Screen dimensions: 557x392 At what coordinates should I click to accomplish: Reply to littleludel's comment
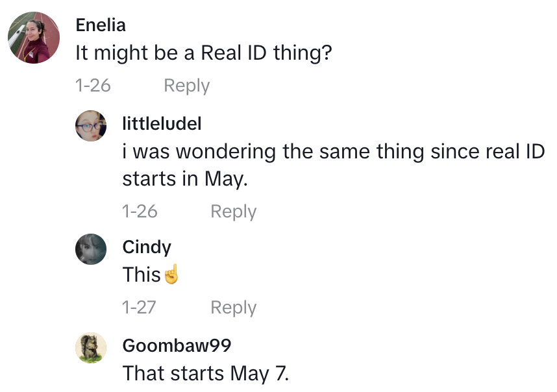click(x=233, y=212)
